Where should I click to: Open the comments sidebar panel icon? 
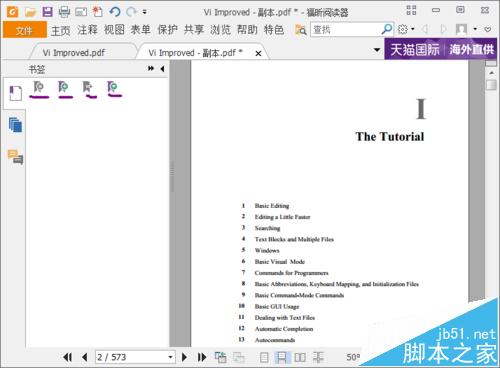(x=15, y=157)
